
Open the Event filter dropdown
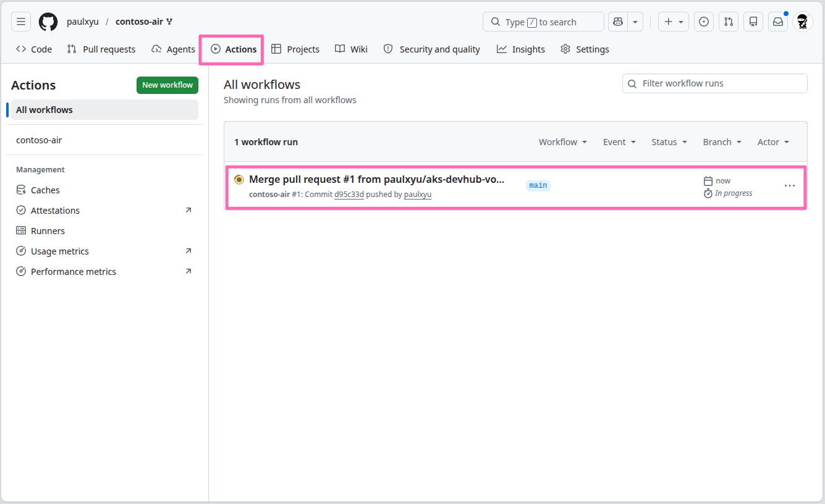[x=619, y=142]
